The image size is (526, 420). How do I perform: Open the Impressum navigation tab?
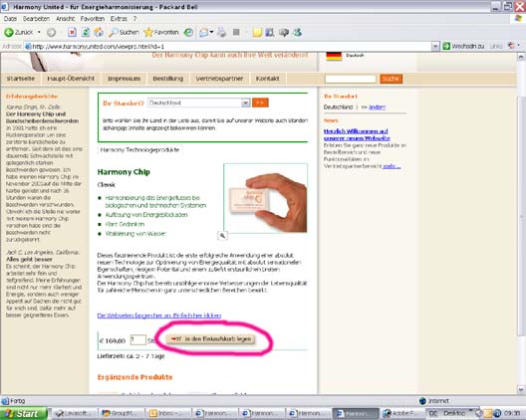point(124,79)
